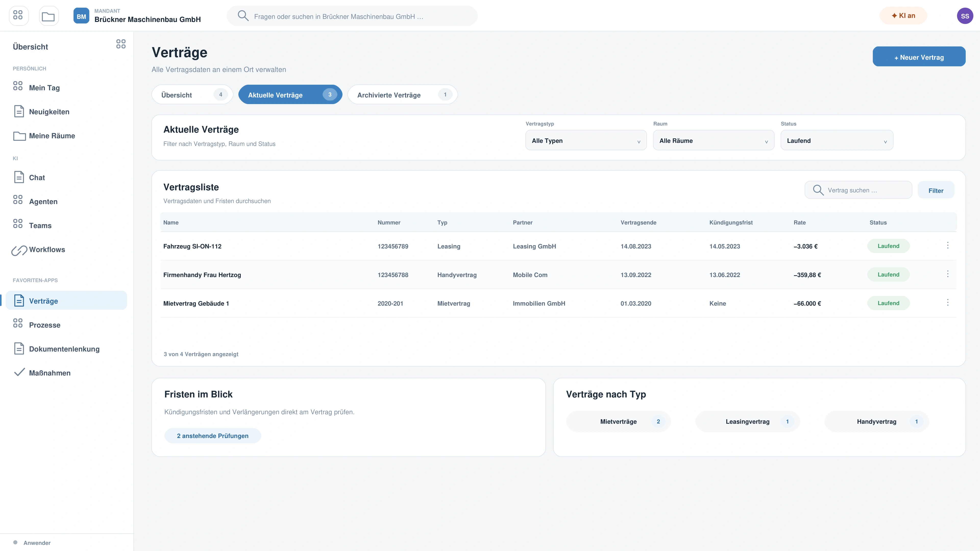Select the Aktuelle Verträge tab
Screen dimensions: 980x551
290,95
